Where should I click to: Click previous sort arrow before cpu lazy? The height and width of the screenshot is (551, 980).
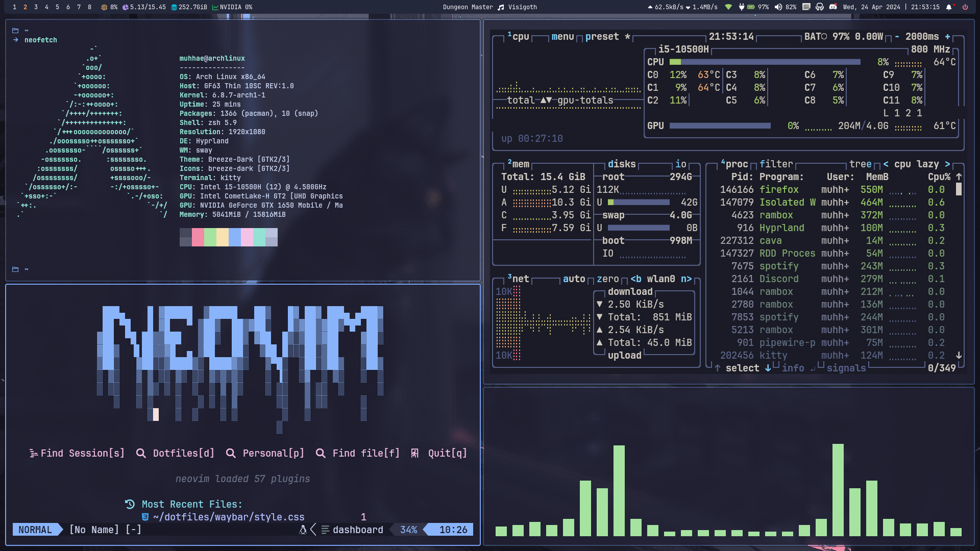click(x=886, y=164)
